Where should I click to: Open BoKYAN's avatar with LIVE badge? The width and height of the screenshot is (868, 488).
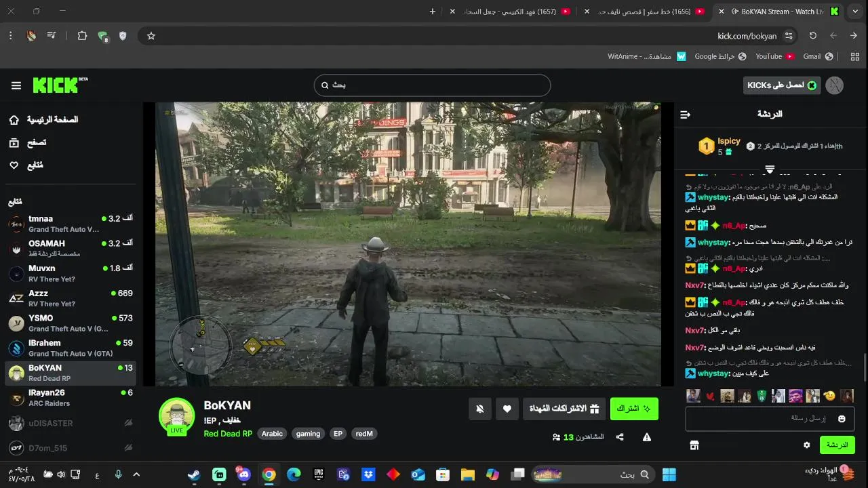tap(177, 416)
